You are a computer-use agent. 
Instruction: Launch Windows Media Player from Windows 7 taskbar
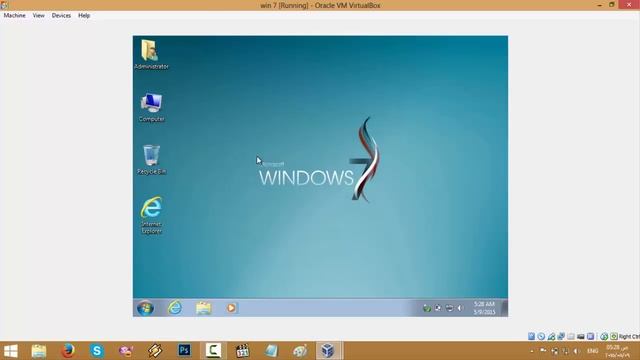[x=231, y=308]
